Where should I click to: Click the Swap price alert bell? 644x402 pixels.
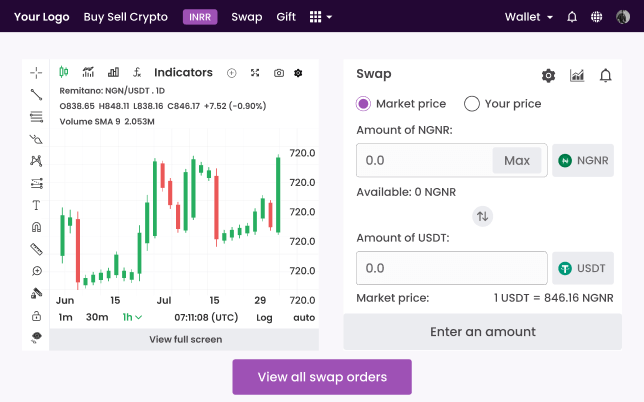(605, 75)
